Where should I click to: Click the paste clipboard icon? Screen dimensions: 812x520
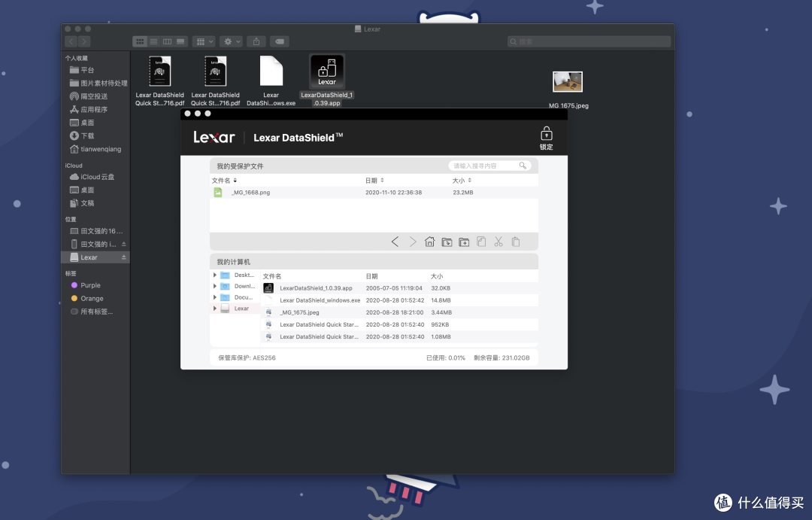tap(515, 242)
